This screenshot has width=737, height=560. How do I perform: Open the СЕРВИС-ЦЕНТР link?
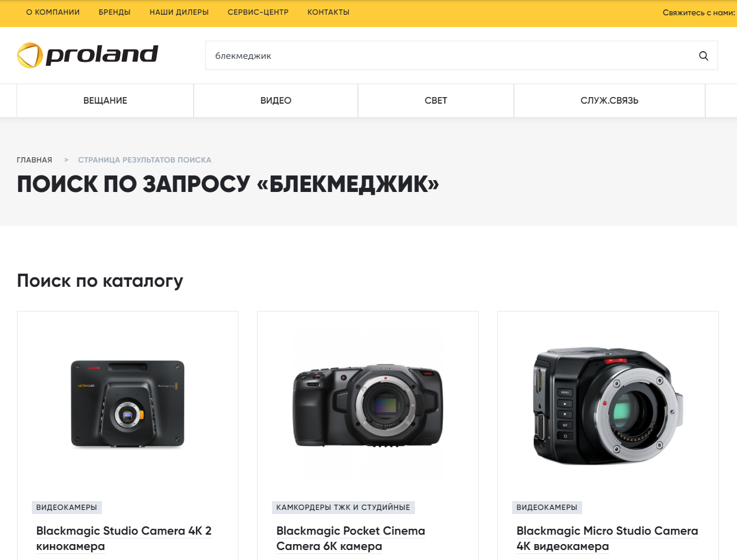pos(258,12)
